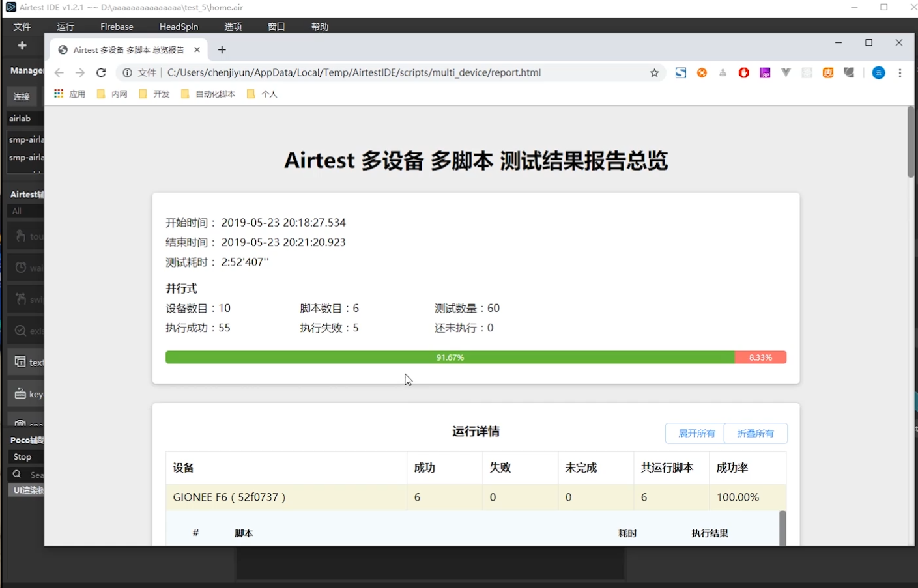Click the start time value 2019-05-23 20:18:27.534
The height and width of the screenshot is (588, 918).
tap(283, 223)
